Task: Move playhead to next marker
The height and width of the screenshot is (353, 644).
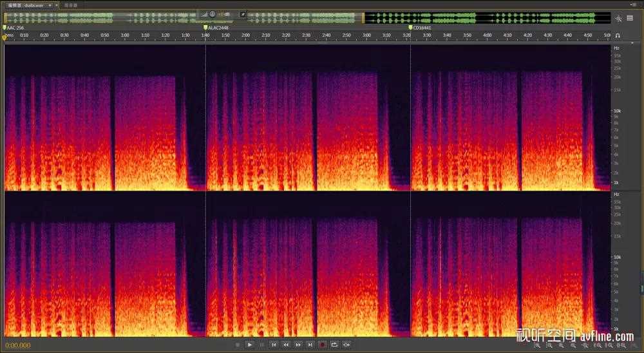Action: click(310, 345)
